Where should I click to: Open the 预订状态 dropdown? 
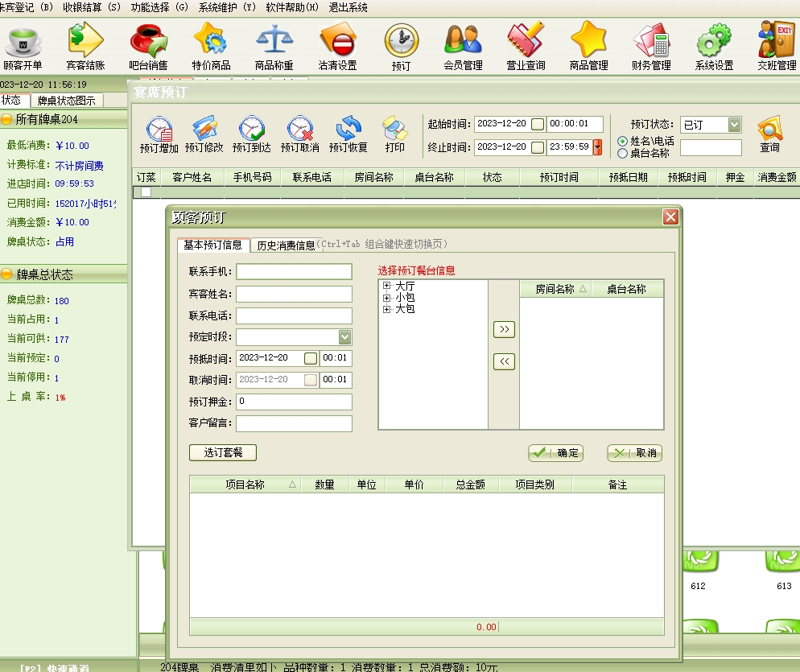(x=733, y=125)
